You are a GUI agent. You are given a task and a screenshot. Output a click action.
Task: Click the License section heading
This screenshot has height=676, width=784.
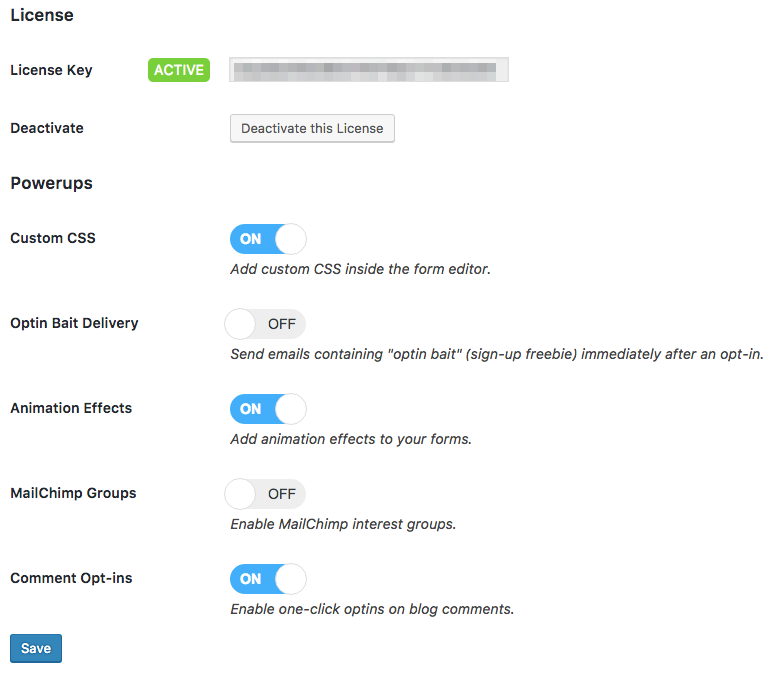coord(42,15)
